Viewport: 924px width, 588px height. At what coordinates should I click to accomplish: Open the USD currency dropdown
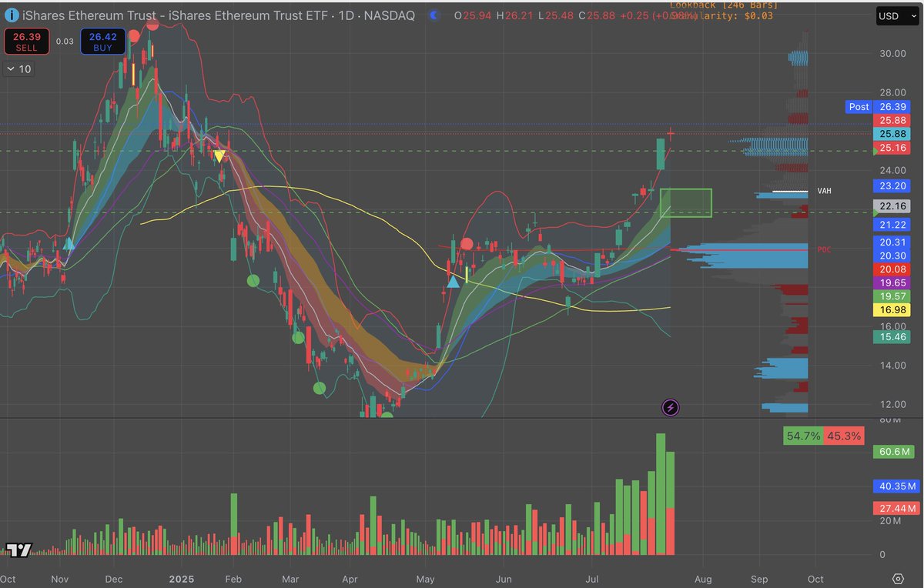(x=896, y=16)
